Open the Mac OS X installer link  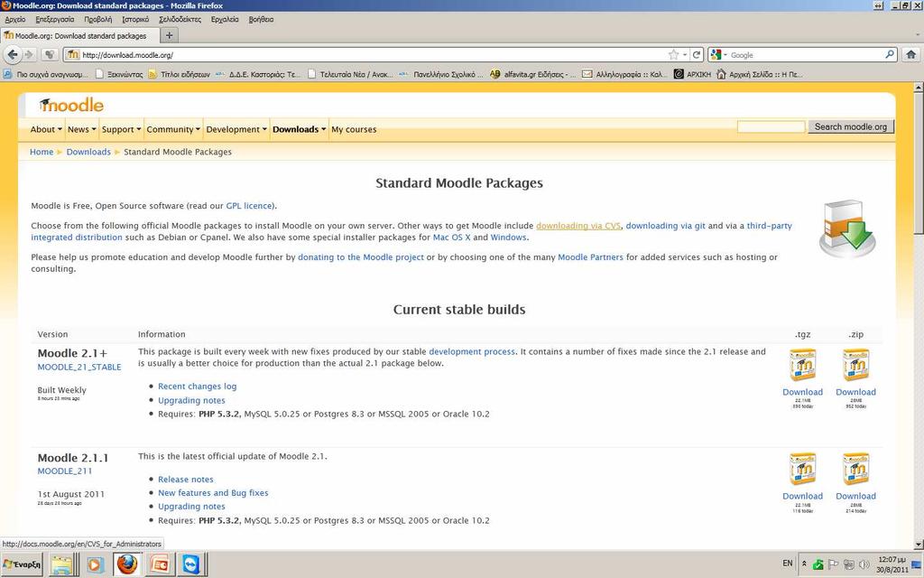tap(451, 238)
